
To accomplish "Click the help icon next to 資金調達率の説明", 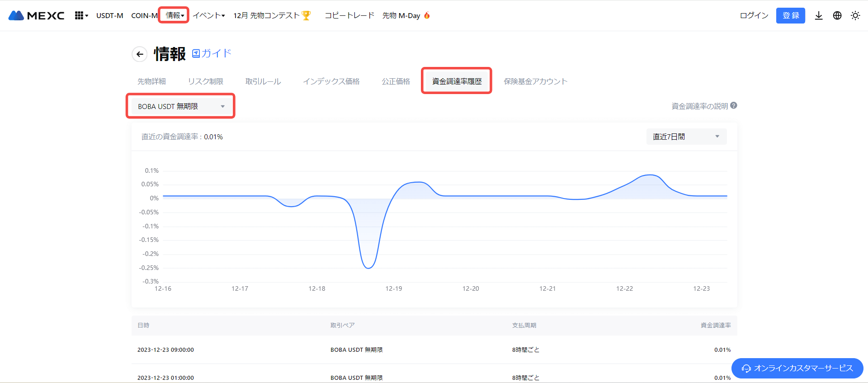I will pyautogui.click(x=734, y=105).
